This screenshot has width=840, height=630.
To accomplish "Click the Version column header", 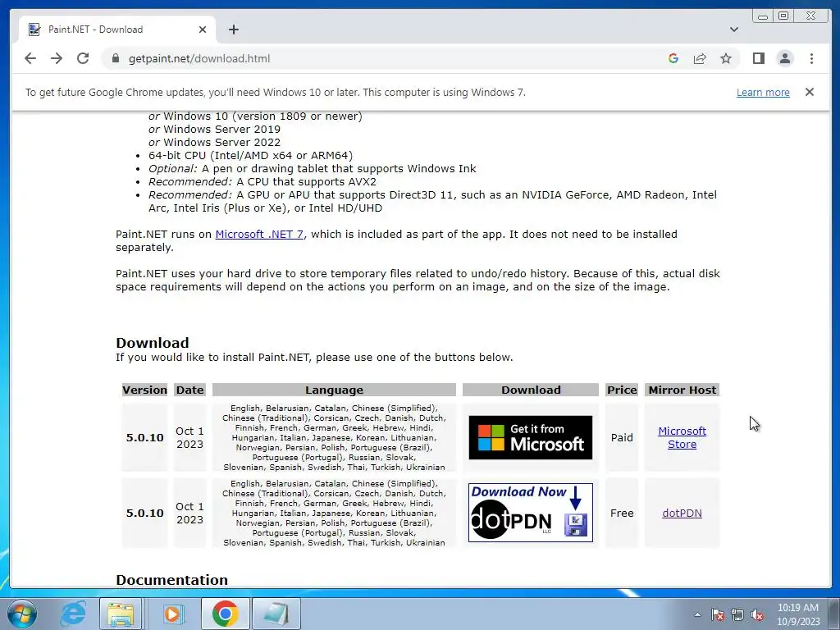I will (144, 390).
